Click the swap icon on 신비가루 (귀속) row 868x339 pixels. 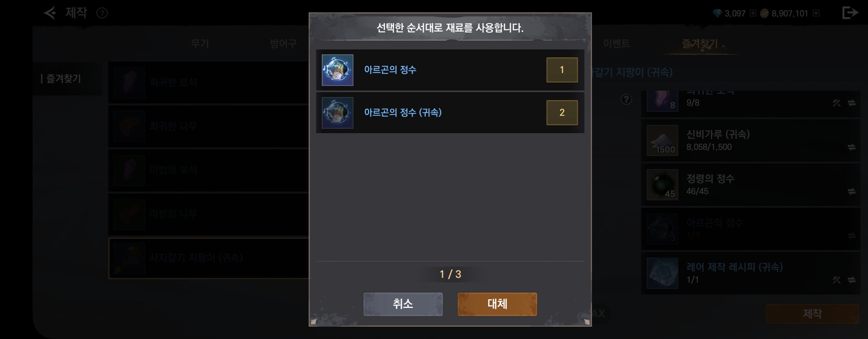pos(852,147)
